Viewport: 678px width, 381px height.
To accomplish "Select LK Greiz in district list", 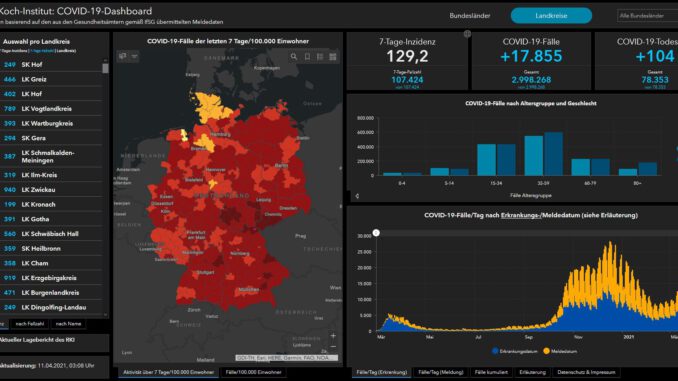I will [x=51, y=79].
